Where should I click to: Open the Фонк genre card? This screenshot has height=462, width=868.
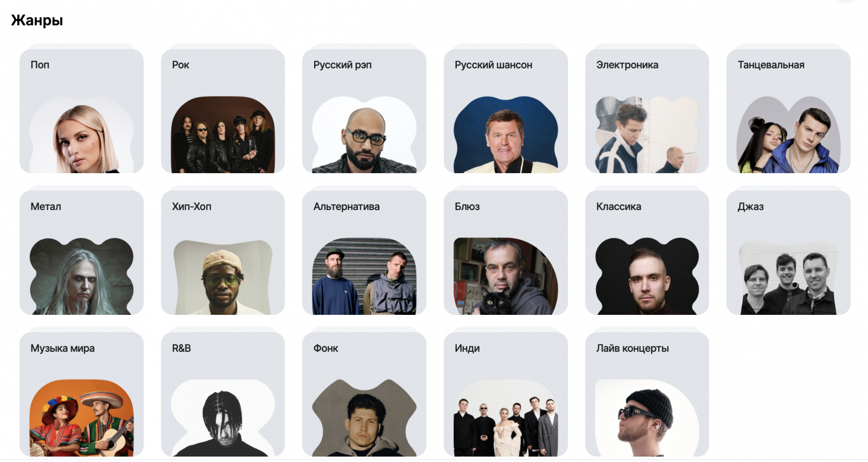[x=364, y=394]
